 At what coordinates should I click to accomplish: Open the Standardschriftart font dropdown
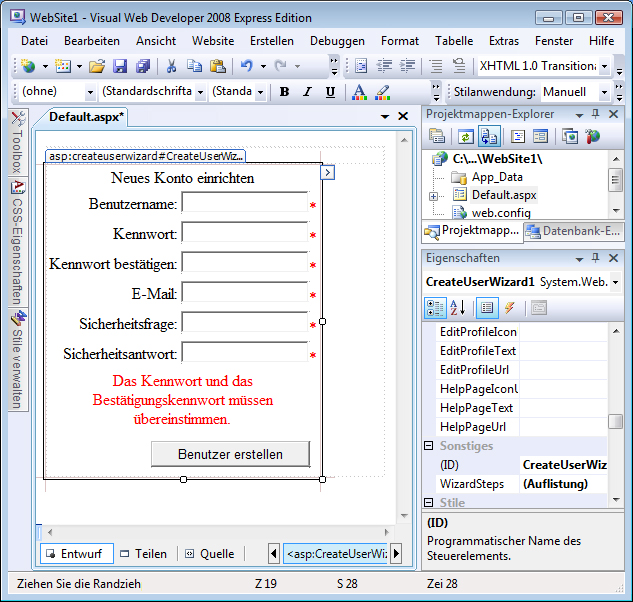pos(200,92)
